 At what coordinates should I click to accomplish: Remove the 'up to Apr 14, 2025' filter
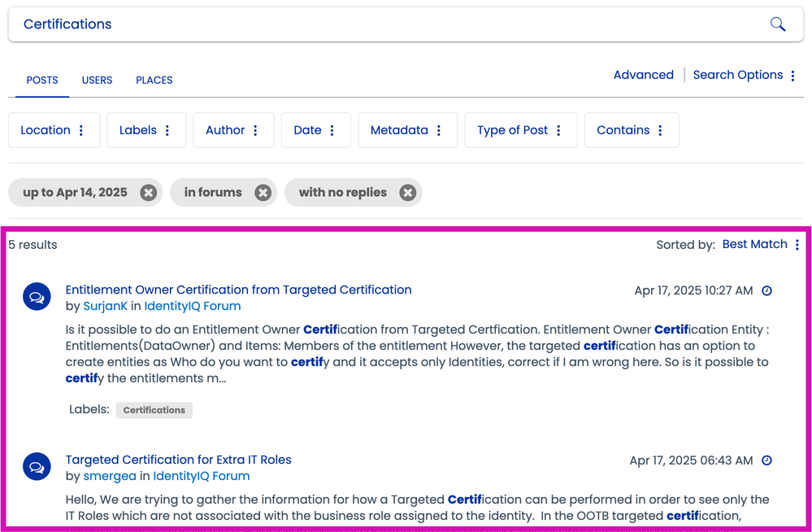tap(148, 193)
